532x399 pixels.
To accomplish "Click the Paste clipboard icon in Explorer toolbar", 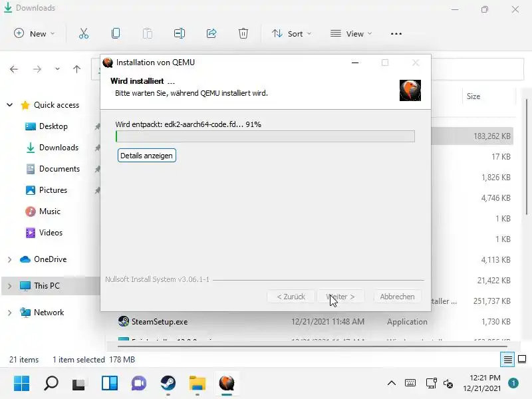I will [148, 34].
